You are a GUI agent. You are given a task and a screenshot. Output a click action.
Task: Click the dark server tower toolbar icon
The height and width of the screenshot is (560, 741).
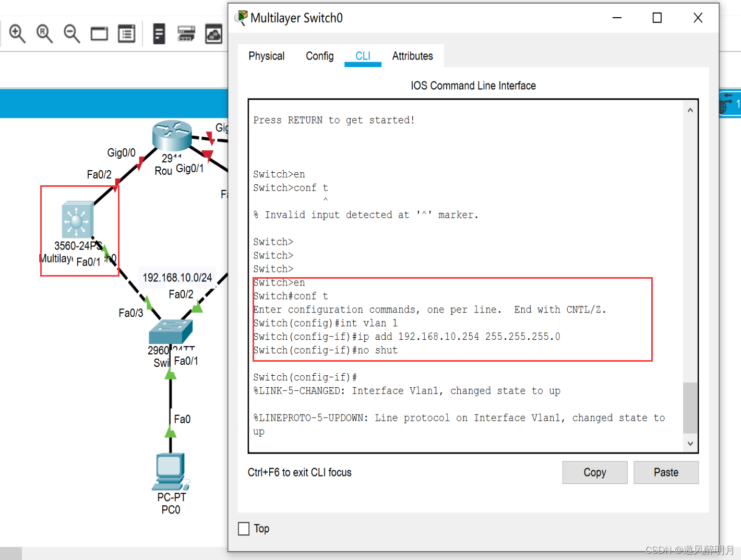[159, 34]
